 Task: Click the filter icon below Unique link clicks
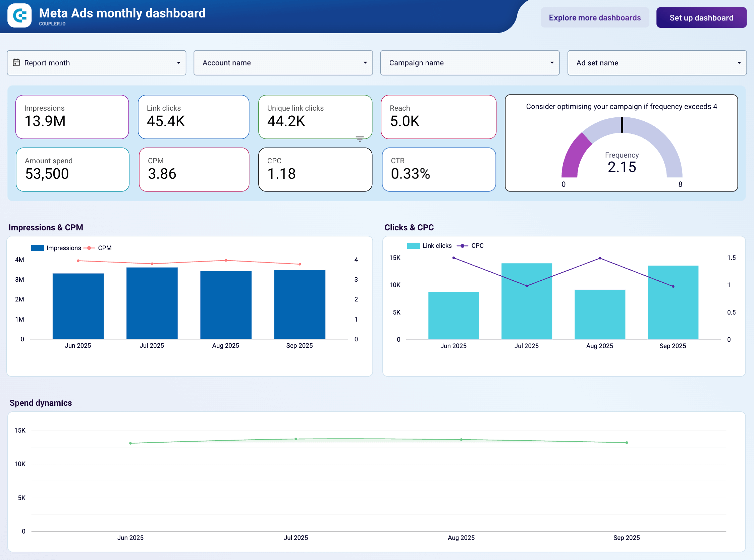coord(359,138)
